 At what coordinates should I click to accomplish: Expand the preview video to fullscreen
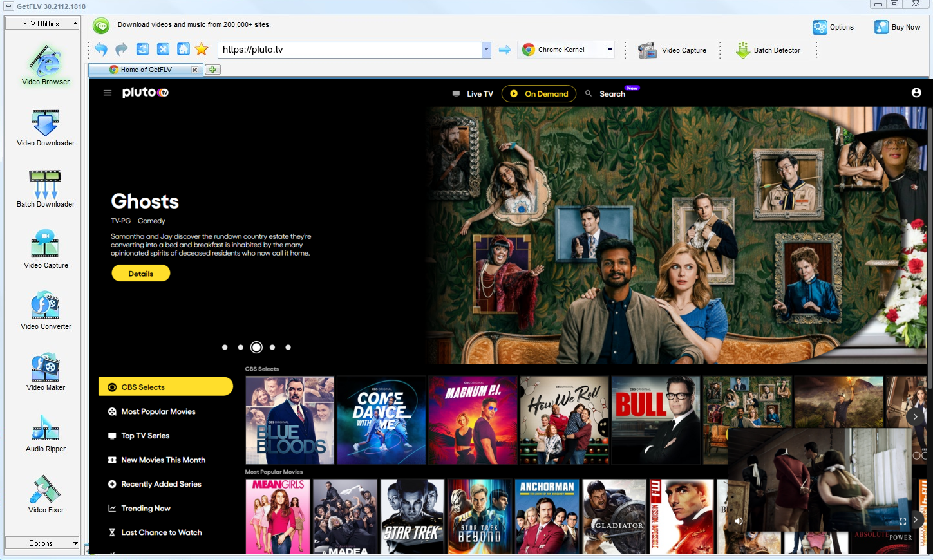click(903, 521)
